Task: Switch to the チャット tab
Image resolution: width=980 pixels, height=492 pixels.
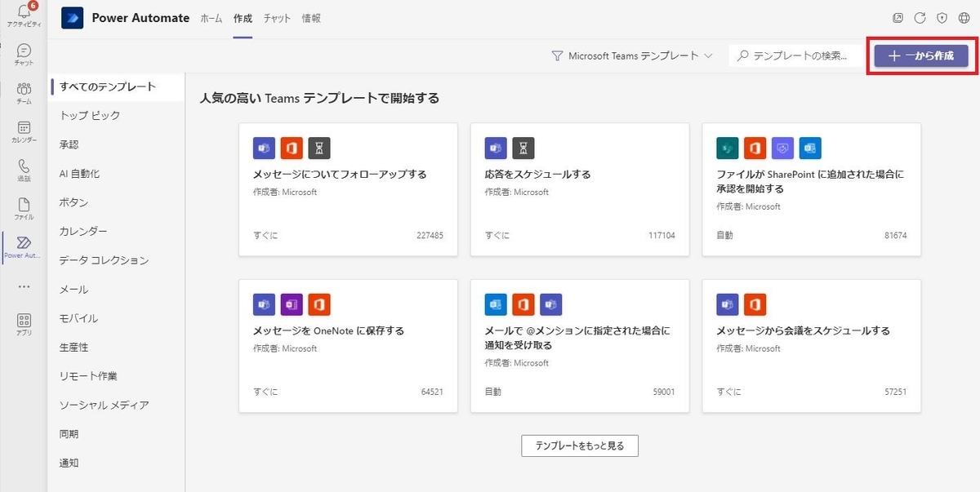Action: [277, 18]
